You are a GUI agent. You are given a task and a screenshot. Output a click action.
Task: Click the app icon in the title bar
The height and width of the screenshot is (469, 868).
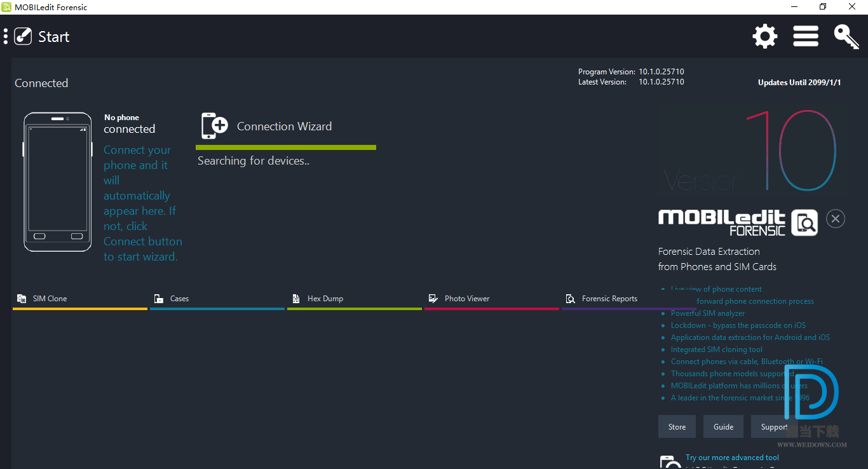(7, 7)
